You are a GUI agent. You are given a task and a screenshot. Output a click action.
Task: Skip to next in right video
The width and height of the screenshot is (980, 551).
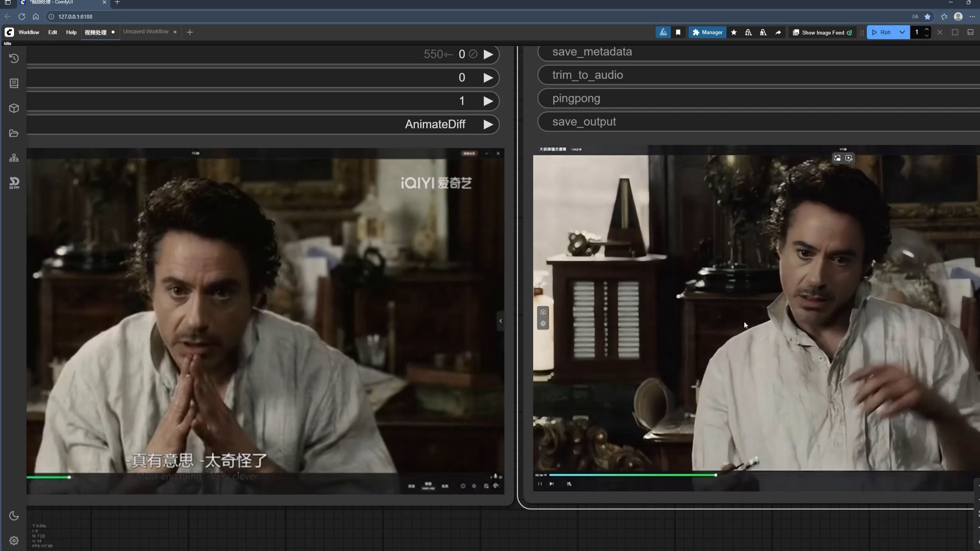(x=551, y=484)
